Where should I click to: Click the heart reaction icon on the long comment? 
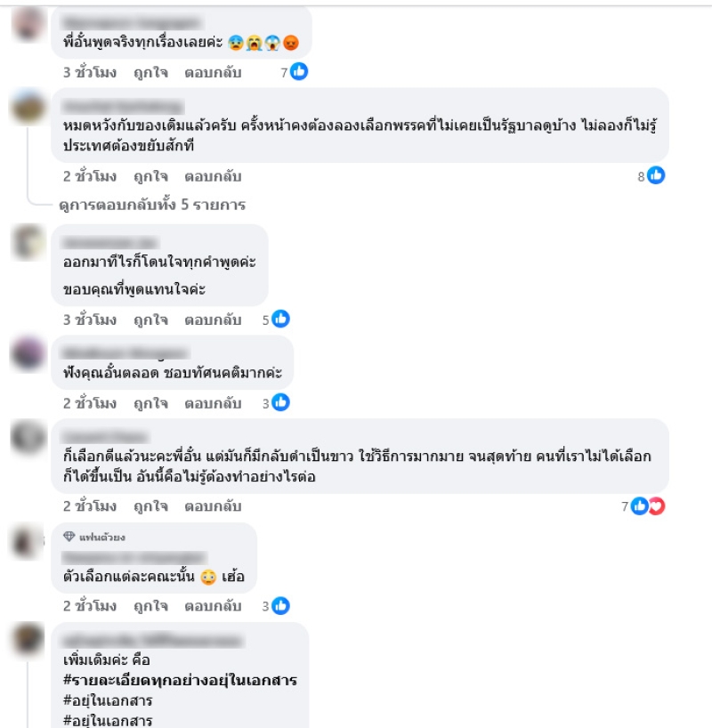(657, 506)
